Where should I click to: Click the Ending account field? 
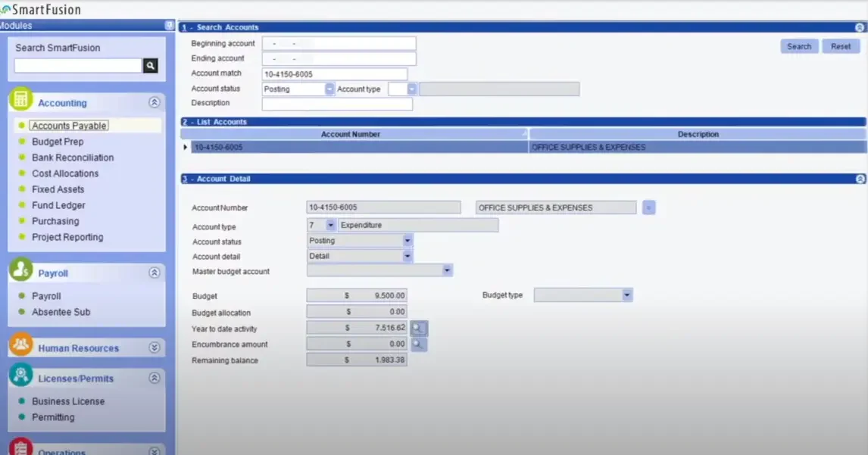339,59
